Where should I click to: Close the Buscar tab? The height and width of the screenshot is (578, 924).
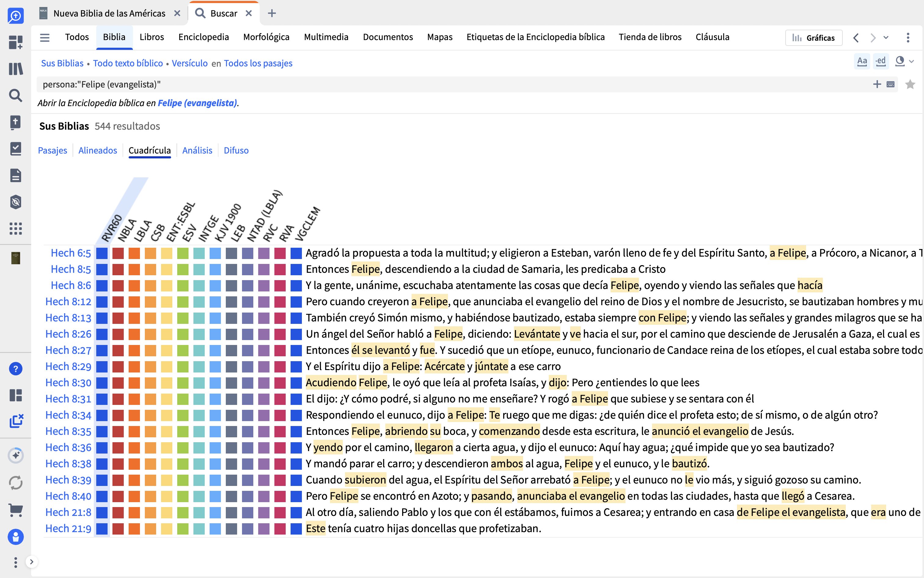pyautogui.click(x=248, y=13)
